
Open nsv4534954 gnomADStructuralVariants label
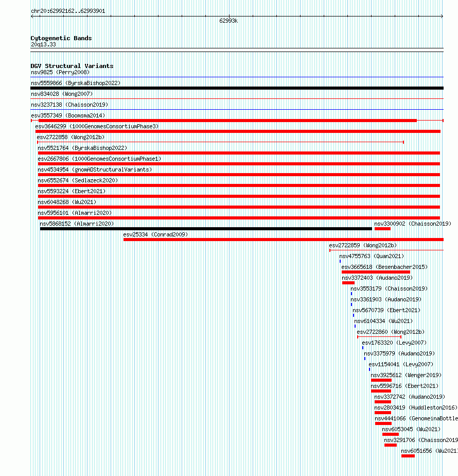click(95, 169)
